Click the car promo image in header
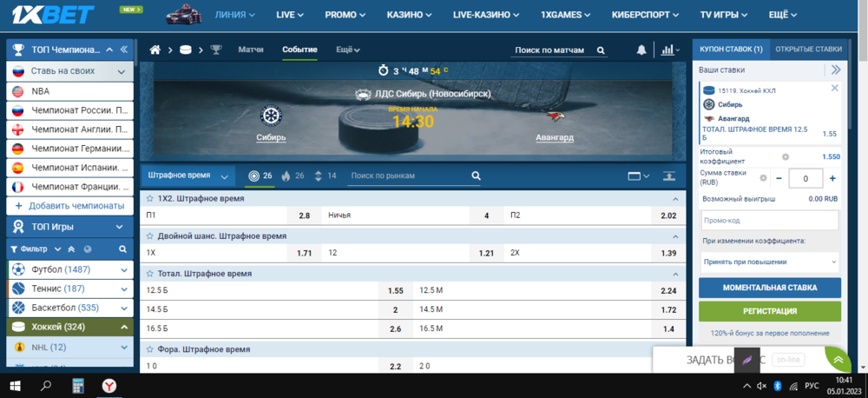This screenshot has height=398, width=868. click(x=183, y=15)
